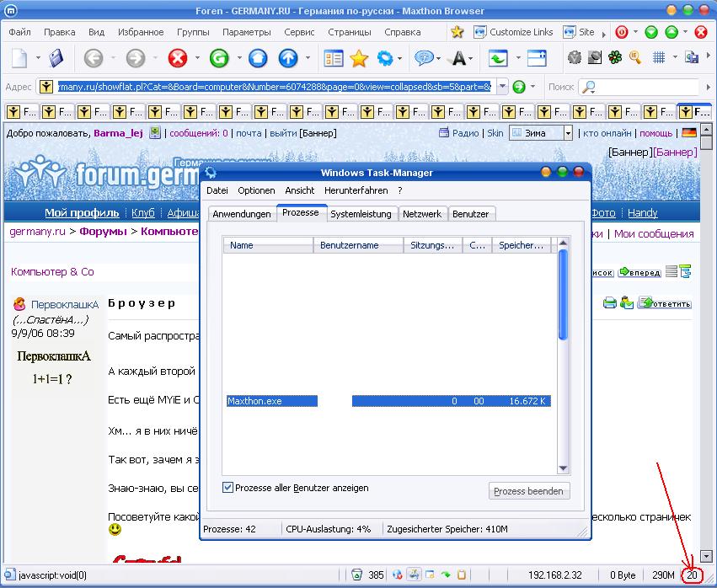This screenshot has height=588, width=717.
Task: Click the New page toolbar icon
Action: pos(19,58)
